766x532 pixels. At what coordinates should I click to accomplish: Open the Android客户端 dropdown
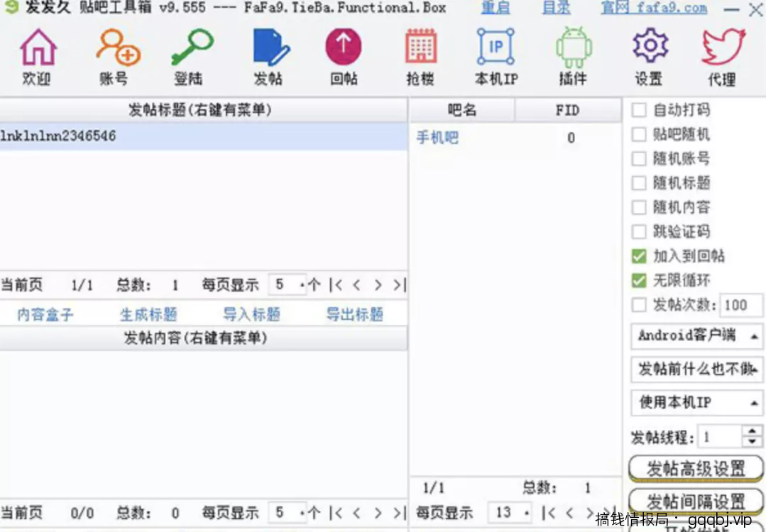[x=696, y=336]
